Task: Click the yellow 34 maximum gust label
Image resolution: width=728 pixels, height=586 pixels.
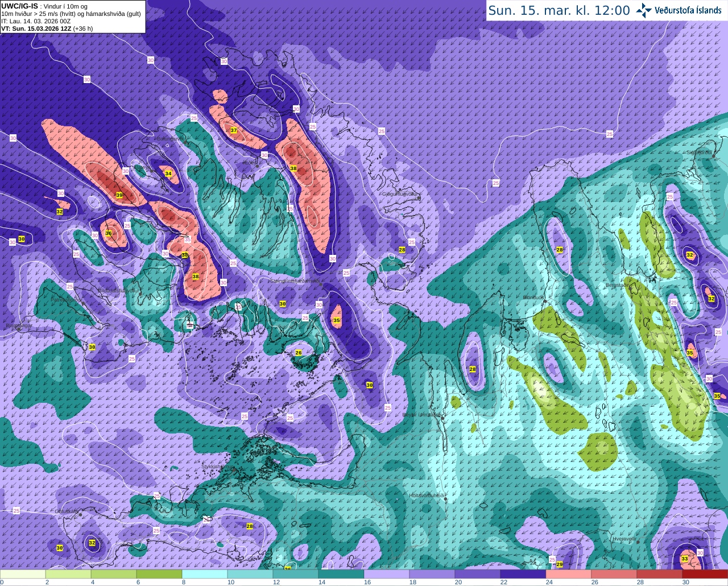Action: pyautogui.click(x=168, y=174)
